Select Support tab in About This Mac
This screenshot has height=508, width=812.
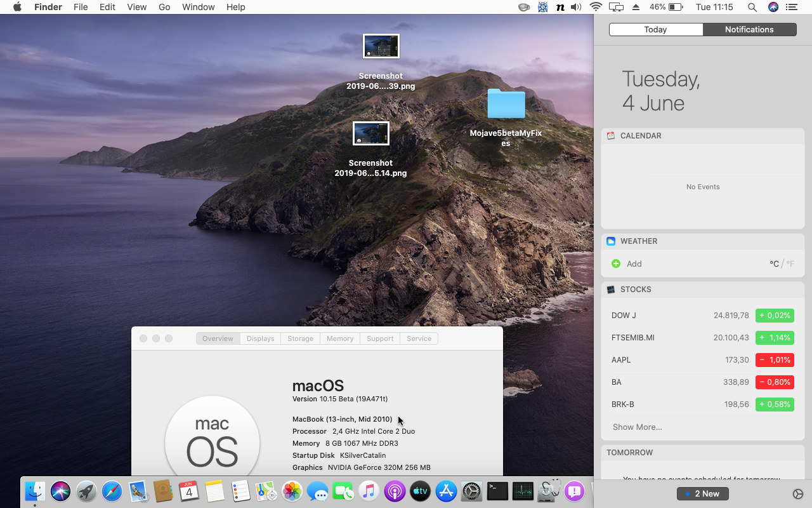coord(380,338)
